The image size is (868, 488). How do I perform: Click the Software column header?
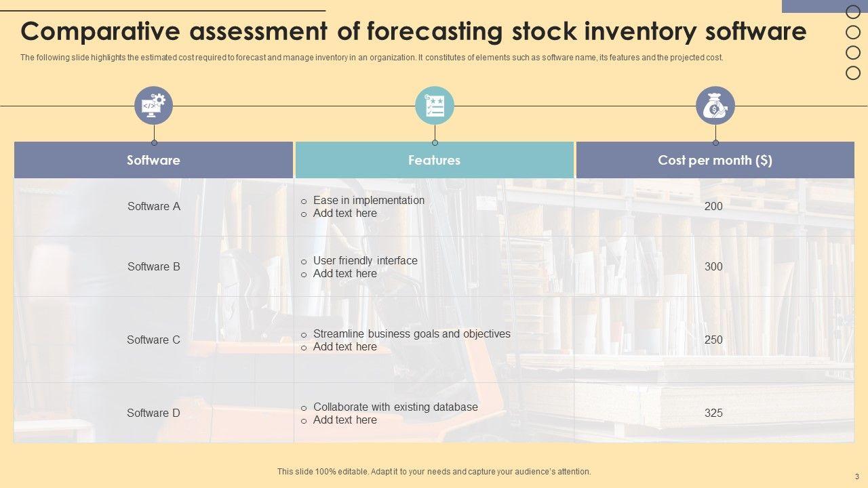(153, 160)
